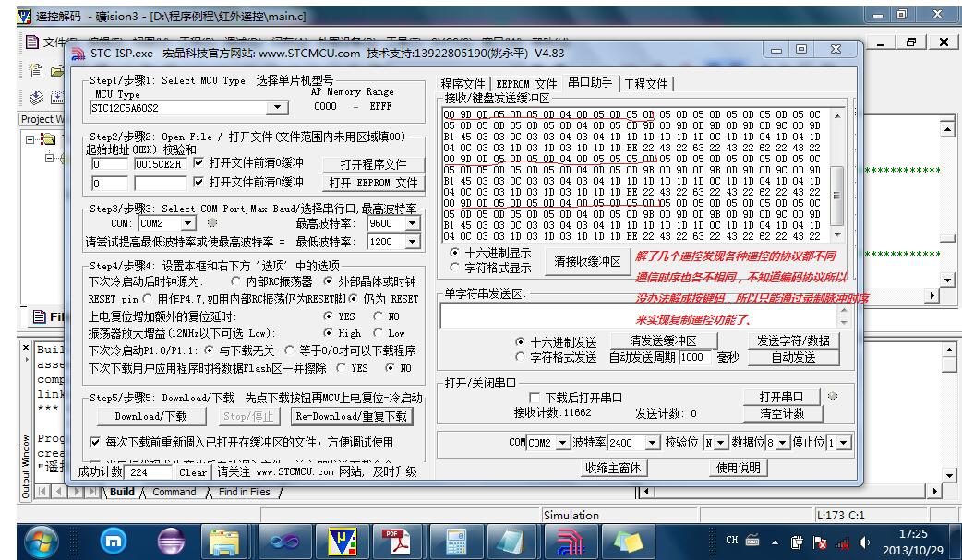
Task: Switch to the EEPROM 文件 tab
Action: click(x=526, y=84)
